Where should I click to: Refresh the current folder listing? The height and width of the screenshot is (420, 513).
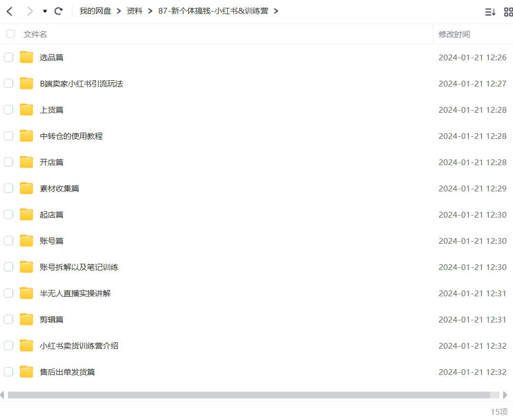pos(59,12)
